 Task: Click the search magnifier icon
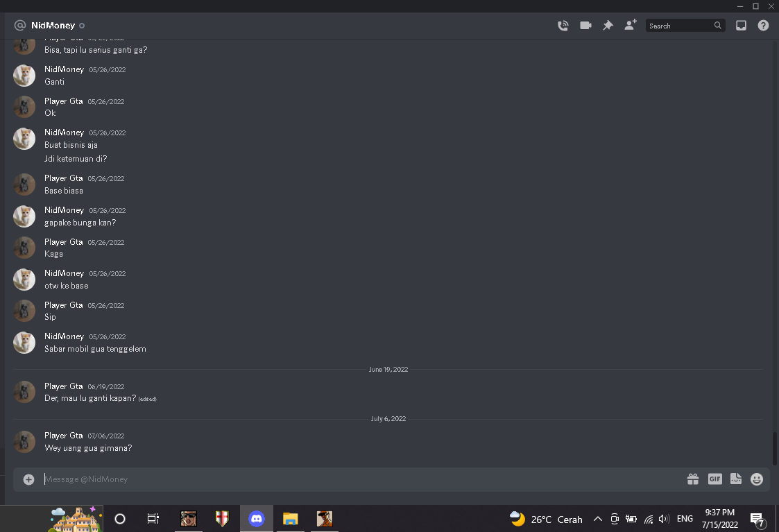pyautogui.click(x=717, y=26)
